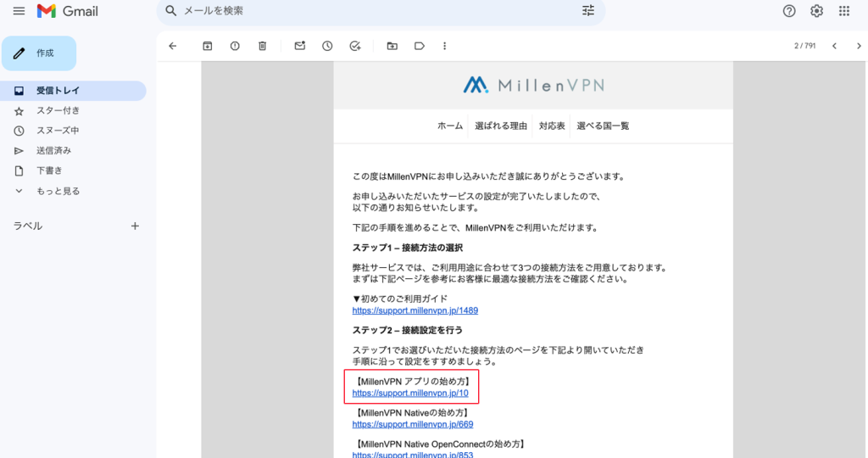Open the support.millenvpn.jp/1489 link

[397, 310]
